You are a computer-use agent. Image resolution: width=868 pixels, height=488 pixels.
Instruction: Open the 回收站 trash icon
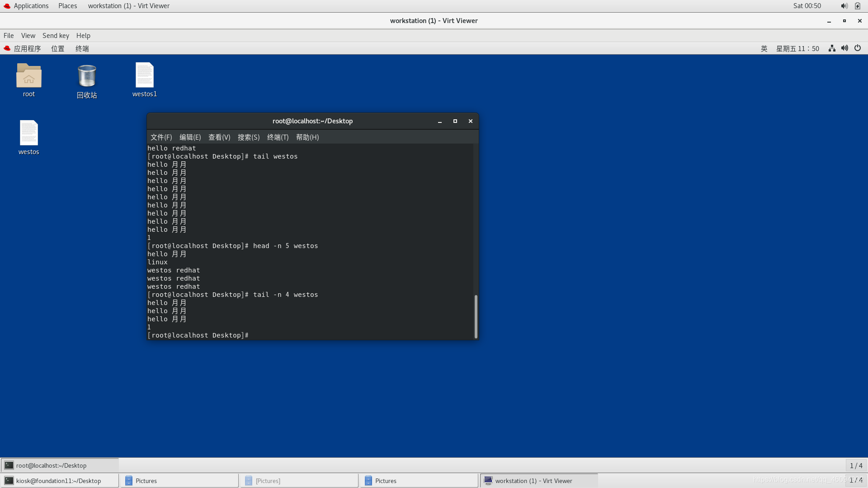tap(86, 76)
